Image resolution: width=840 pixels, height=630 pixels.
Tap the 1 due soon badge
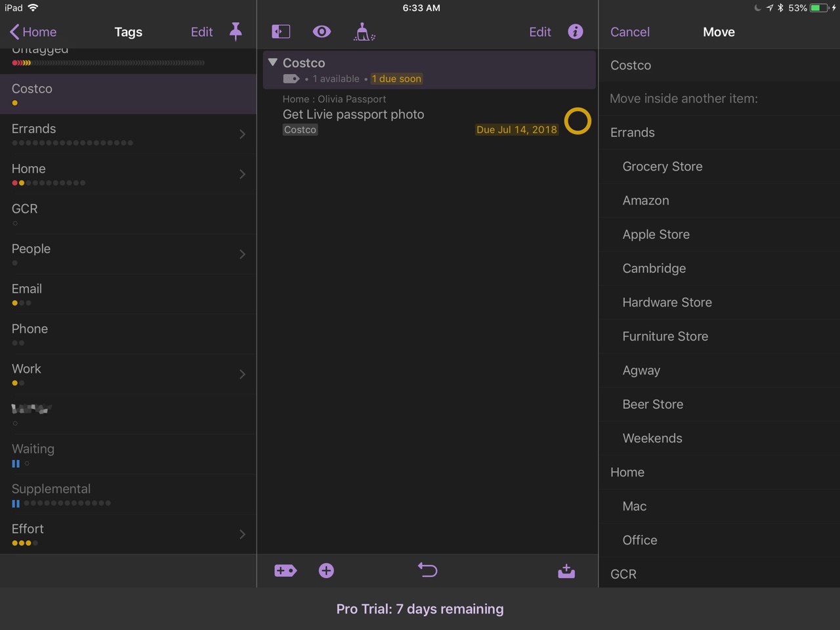tap(396, 79)
